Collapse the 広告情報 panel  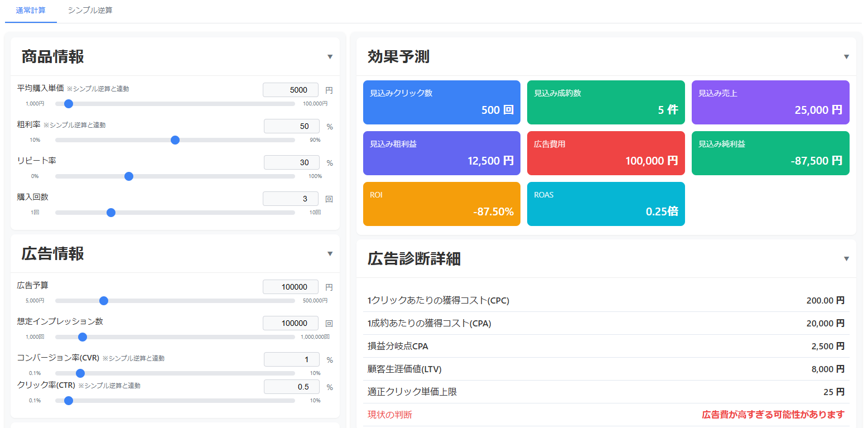click(330, 254)
